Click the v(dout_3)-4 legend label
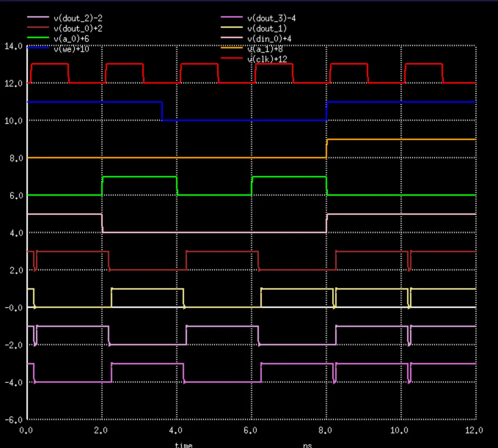This screenshot has height=448, width=498. (x=271, y=18)
